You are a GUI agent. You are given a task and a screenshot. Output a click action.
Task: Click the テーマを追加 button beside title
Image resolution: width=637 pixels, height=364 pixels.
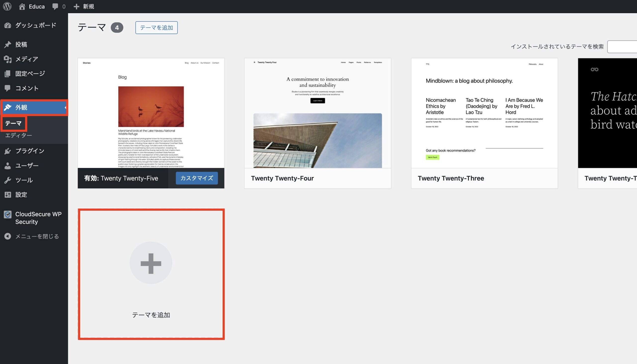click(x=156, y=28)
